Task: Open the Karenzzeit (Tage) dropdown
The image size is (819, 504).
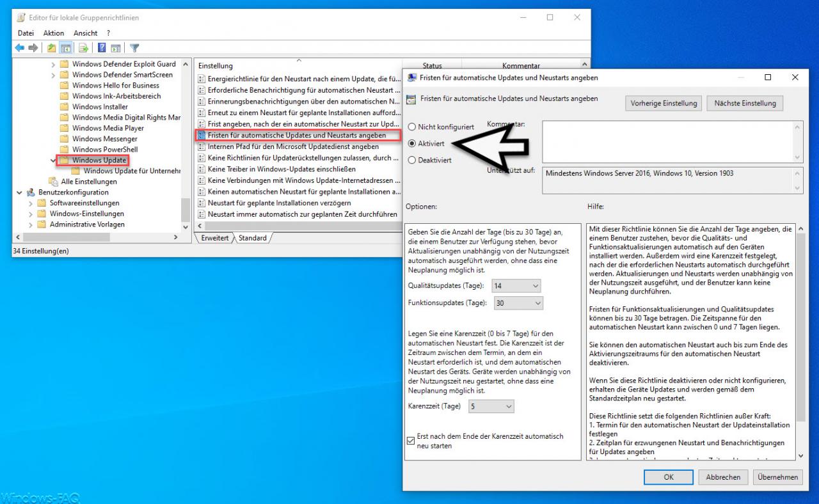Action: point(491,406)
